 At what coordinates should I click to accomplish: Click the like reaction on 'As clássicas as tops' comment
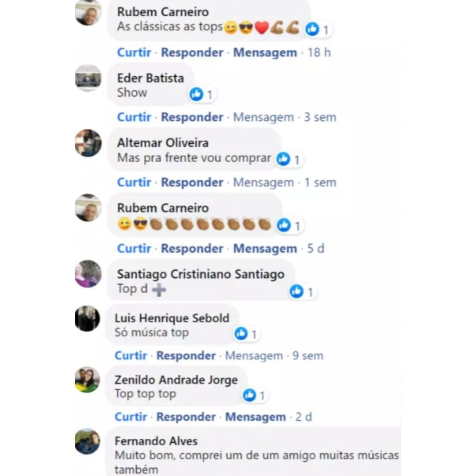click(x=312, y=29)
